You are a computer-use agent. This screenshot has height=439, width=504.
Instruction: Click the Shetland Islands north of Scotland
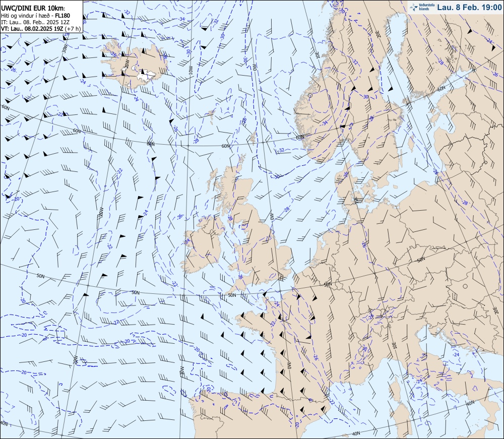254,137
